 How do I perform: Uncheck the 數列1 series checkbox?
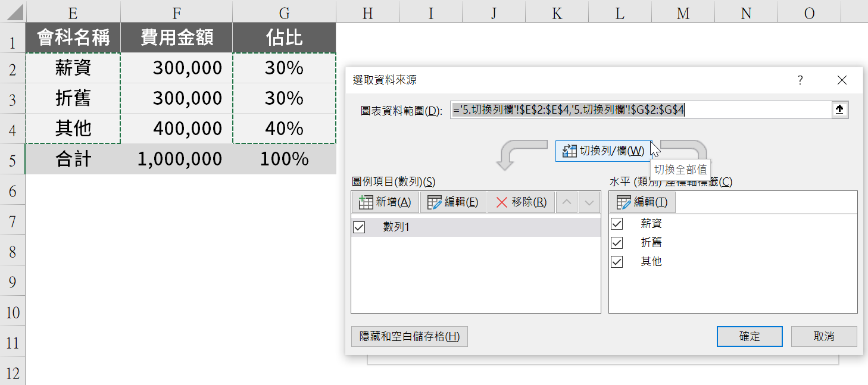pyautogui.click(x=359, y=227)
